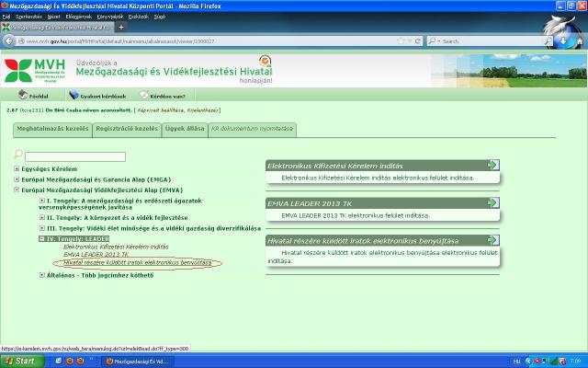Expand the EMGA tree node
Viewport: 588px width, 368px height.
[17, 179]
